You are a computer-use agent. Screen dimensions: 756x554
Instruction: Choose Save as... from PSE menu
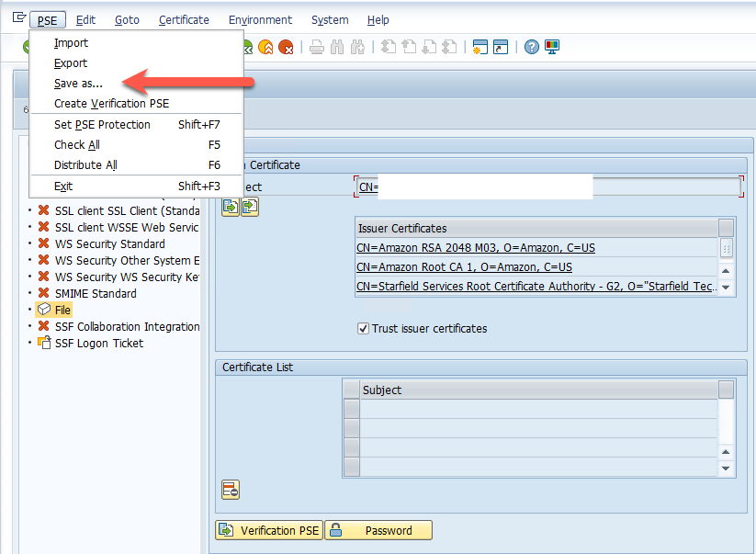tap(78, 84)
